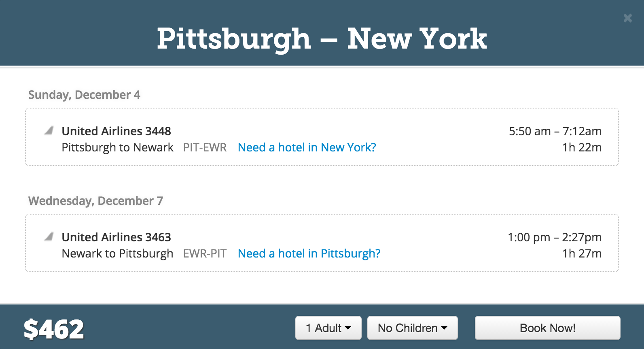Click the EWR-PIT route code
This screenshot has height=349, width=644.
(x=205, y=253)
